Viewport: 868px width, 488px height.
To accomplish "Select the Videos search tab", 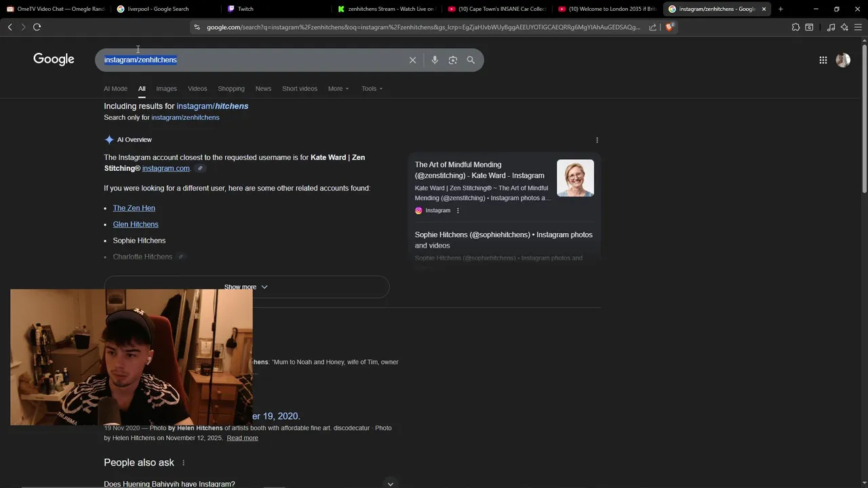I will [x=197, y=89].
